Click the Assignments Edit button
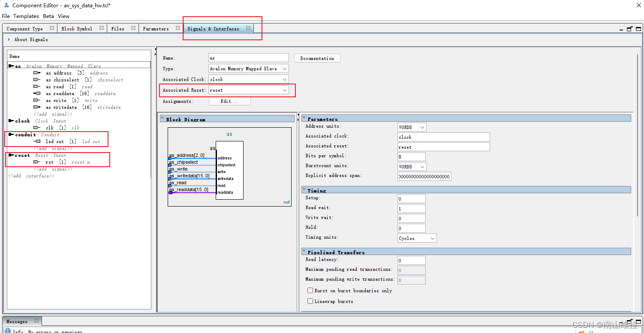This screenshot has width=644, height=333. click(229, 101)
